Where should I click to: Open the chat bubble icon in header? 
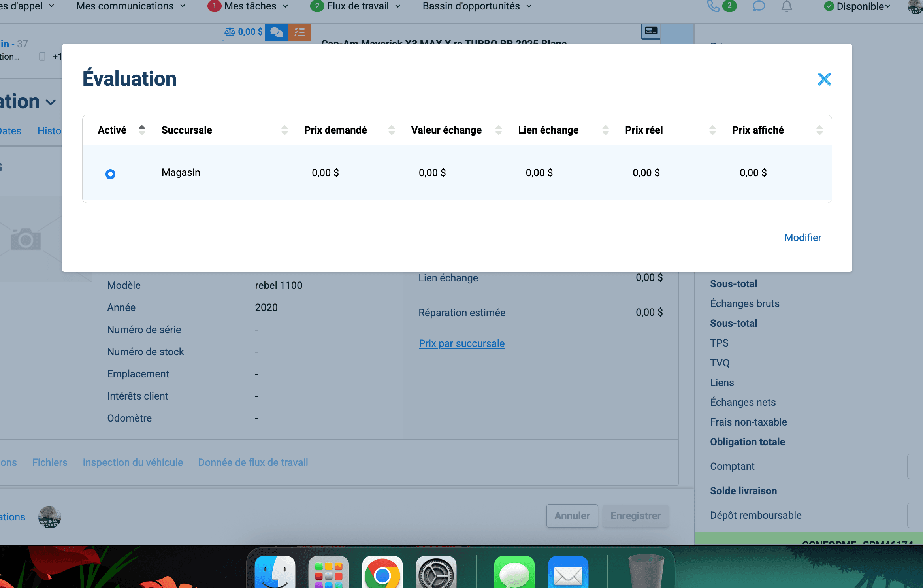coord(759,6)
